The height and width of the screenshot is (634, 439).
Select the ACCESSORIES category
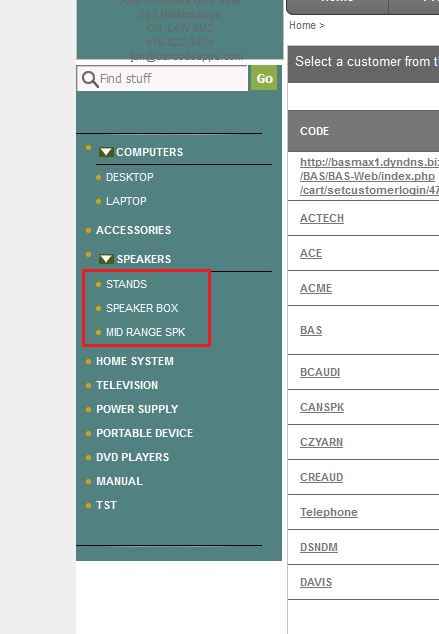tap(133, 230)
